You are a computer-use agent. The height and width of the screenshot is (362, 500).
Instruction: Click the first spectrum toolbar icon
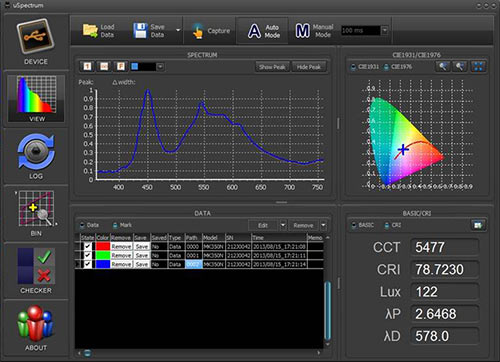tap(87, 67)
